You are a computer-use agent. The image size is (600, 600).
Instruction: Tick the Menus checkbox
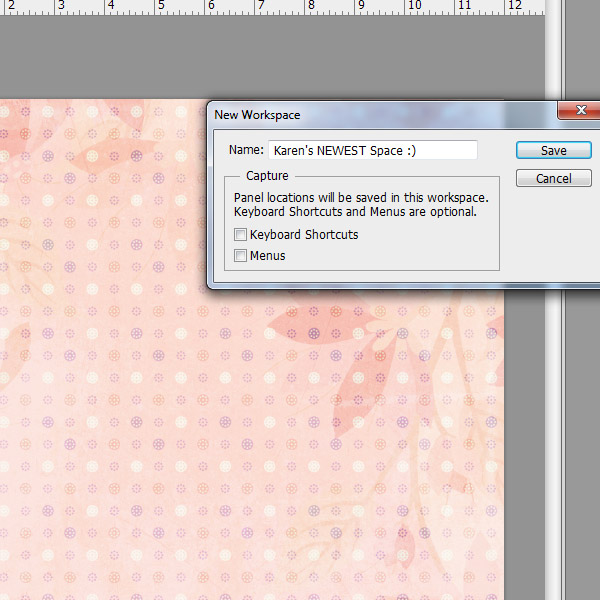coord(240,255)
